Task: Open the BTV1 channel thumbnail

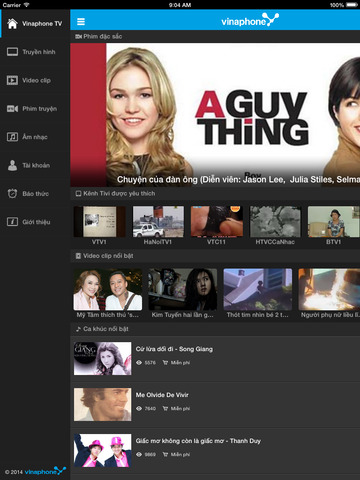Action: [x=334, y=221]
